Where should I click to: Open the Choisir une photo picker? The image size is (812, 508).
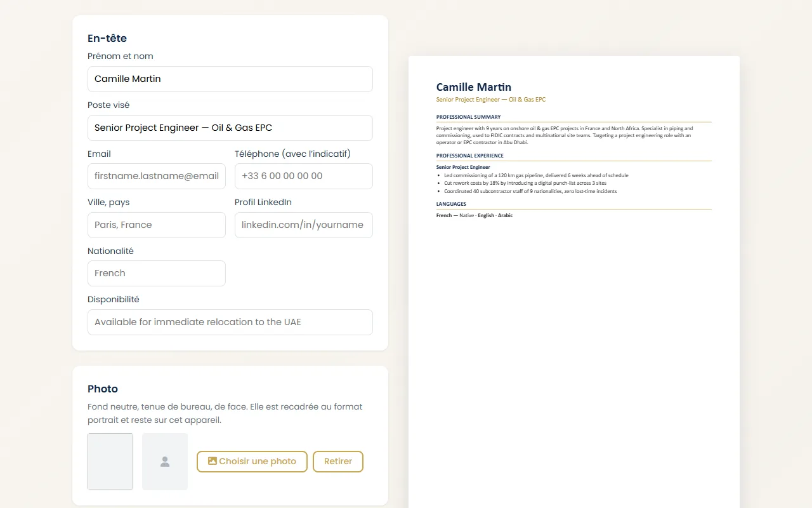[x=252, y=462]
